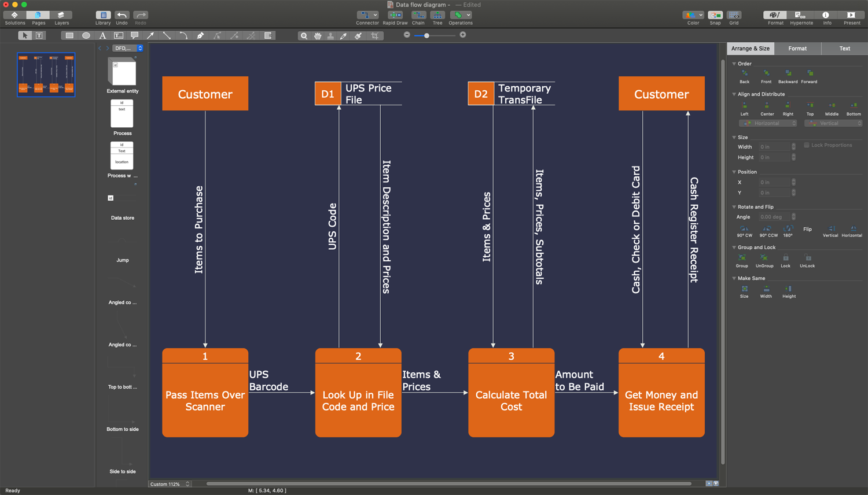Enable Lock Proportions checkbox
This screenshot has height=495, width=868.
coord(807,145)
